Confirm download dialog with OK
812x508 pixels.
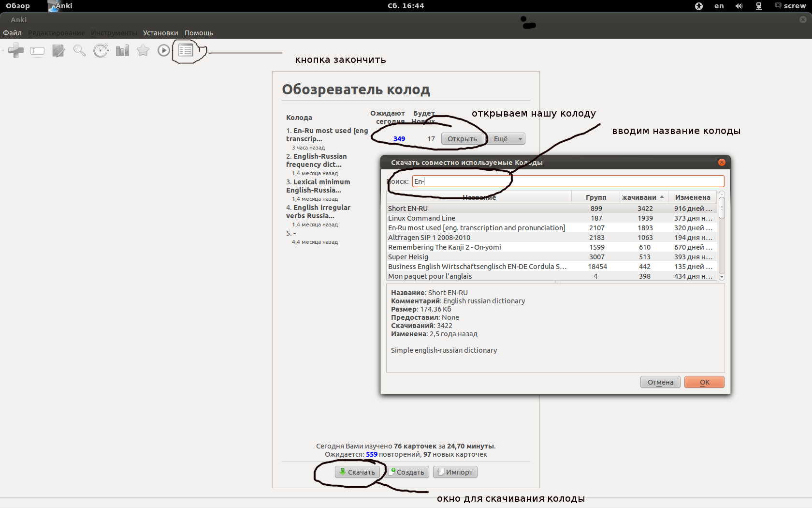tap(705, 382)
